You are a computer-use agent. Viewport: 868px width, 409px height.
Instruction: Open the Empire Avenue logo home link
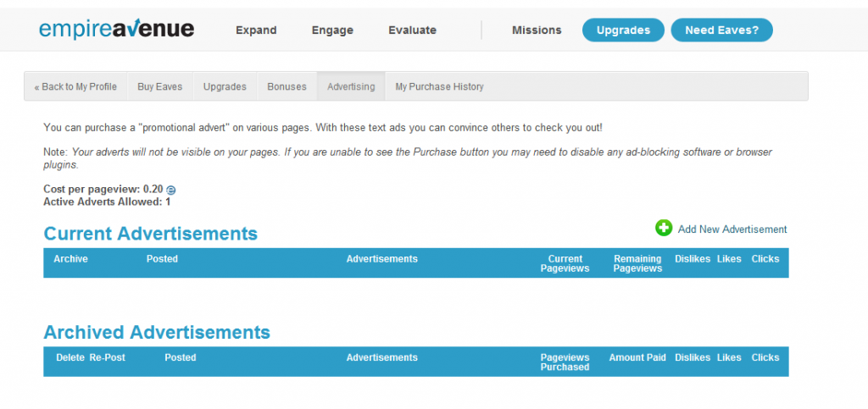(x=116, y=29)
